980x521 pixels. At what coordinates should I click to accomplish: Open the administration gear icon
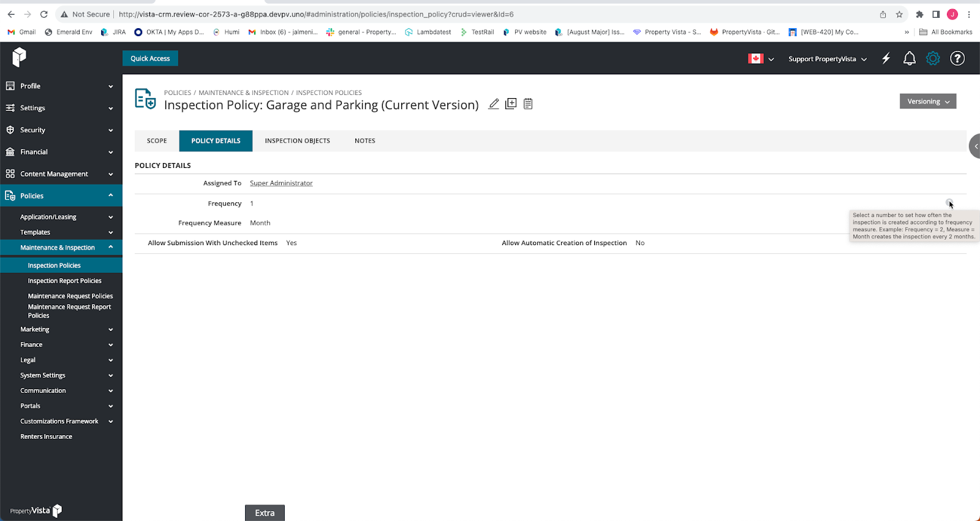pyautogui.click(x=933, y=59)
